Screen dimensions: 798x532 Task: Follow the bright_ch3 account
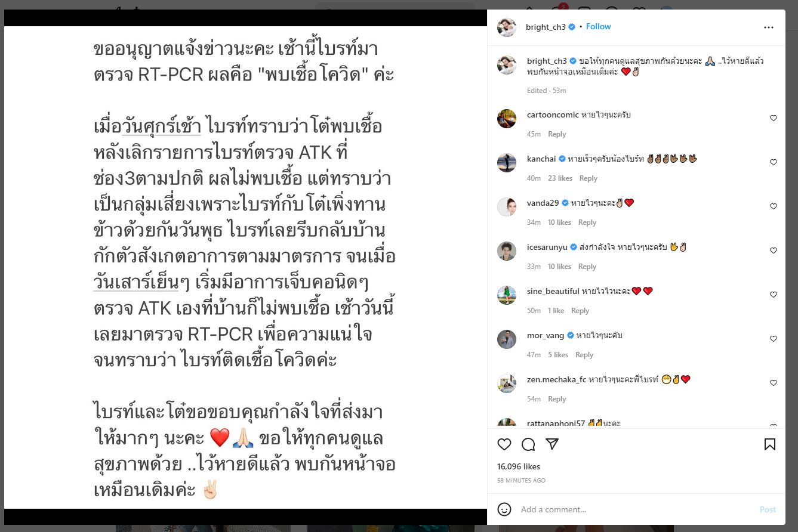598,27
